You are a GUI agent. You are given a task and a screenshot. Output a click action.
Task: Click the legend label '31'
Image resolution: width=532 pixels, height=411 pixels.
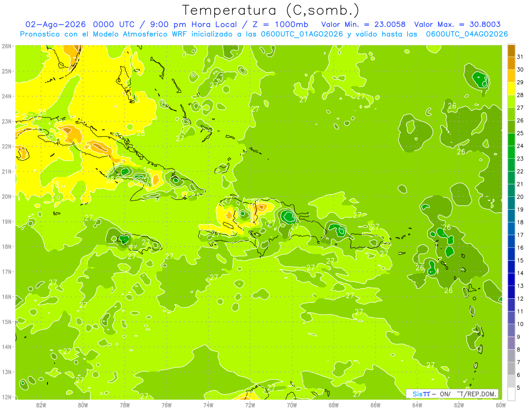point(520,57)
